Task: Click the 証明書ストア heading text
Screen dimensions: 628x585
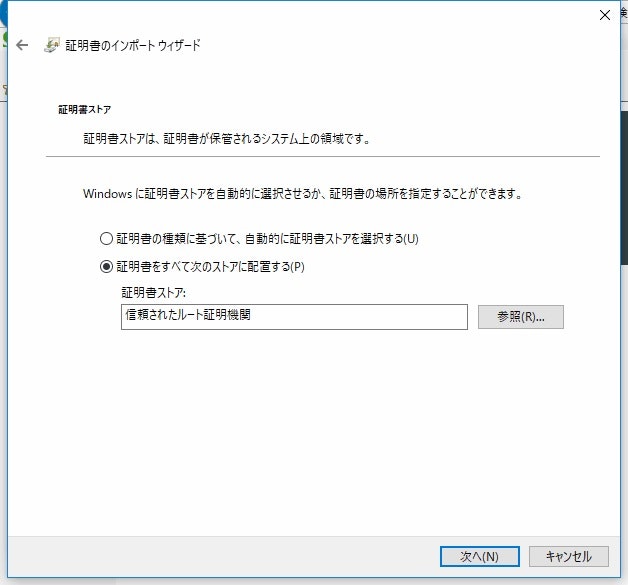Action: pos(85,109)
